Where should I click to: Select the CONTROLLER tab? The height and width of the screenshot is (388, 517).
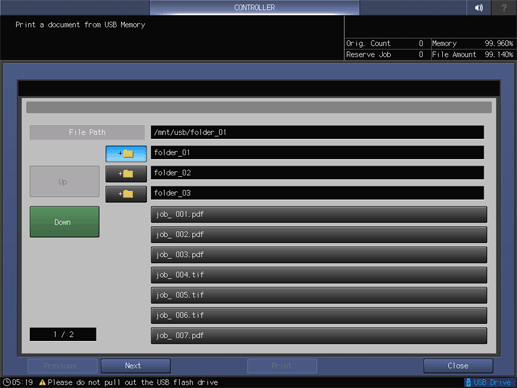pos(254,7)
